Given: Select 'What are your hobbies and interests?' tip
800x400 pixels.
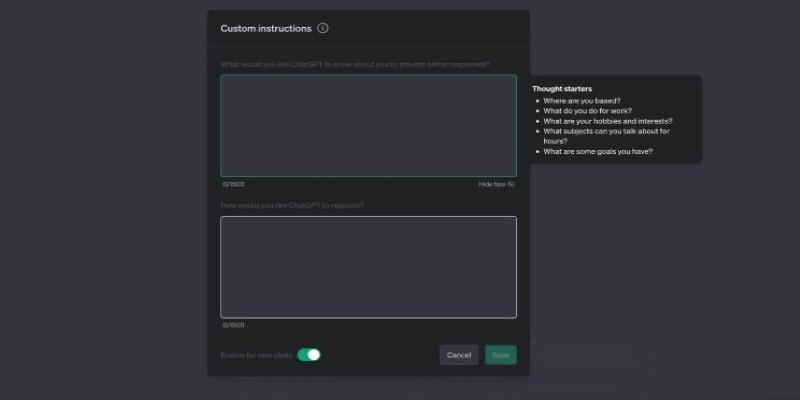Looking at the screenshot, I should tap(607, 121).
